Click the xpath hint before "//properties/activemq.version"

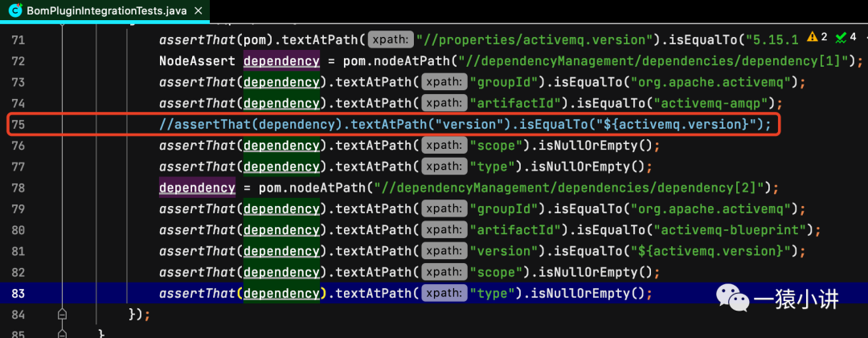(x=391, y=40)
